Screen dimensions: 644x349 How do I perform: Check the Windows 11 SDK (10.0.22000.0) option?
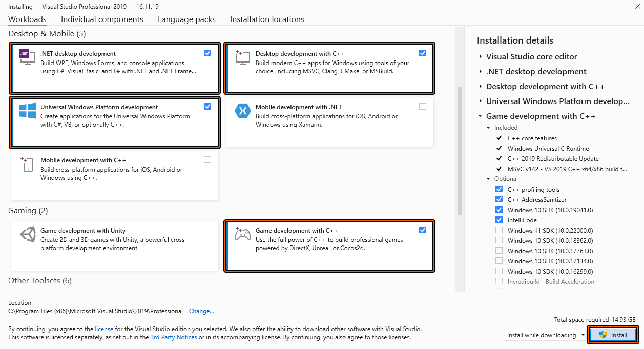tap(499, 231)
